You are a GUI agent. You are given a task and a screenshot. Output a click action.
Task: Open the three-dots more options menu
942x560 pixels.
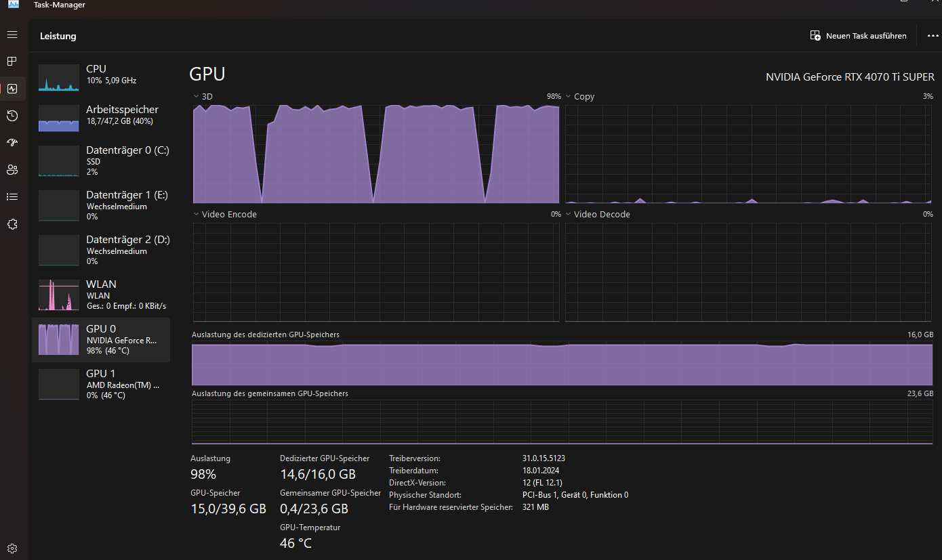(933, 36)
